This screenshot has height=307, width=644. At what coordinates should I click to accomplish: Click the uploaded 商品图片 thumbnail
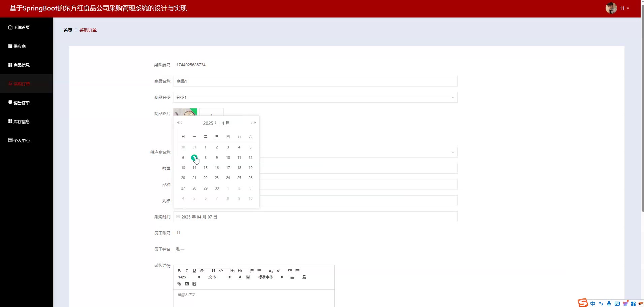(x=185, y=112)
